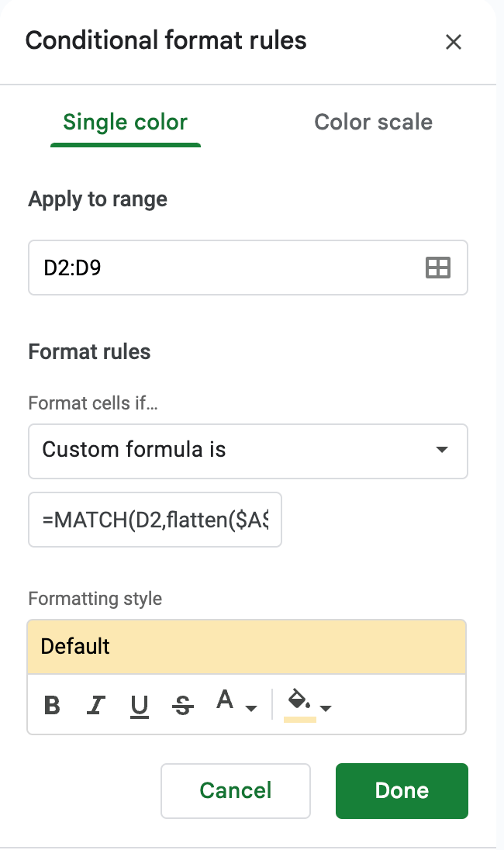Click the text color A icon

pyautogui.click(x=225, y=702)
